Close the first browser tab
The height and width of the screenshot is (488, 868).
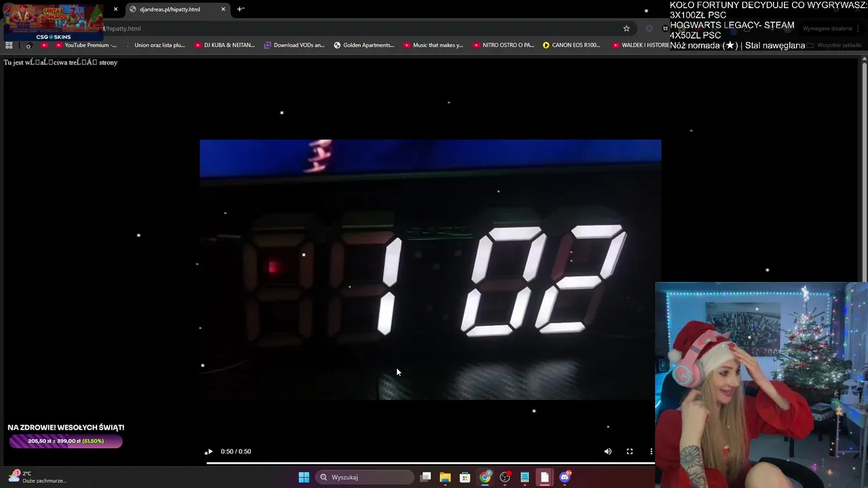[x=115, y=9]
